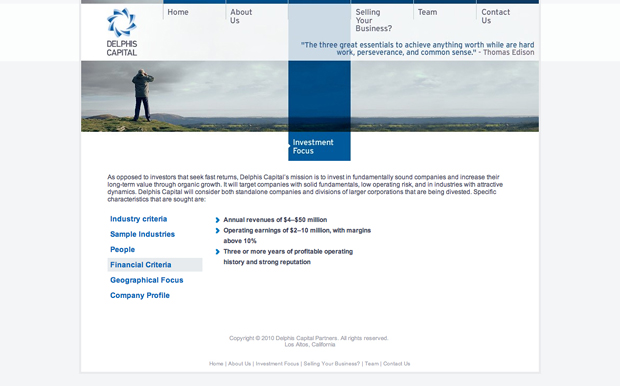Select the Investment Focus tab
Screen dimensions: 620x386
coord(319,146)
